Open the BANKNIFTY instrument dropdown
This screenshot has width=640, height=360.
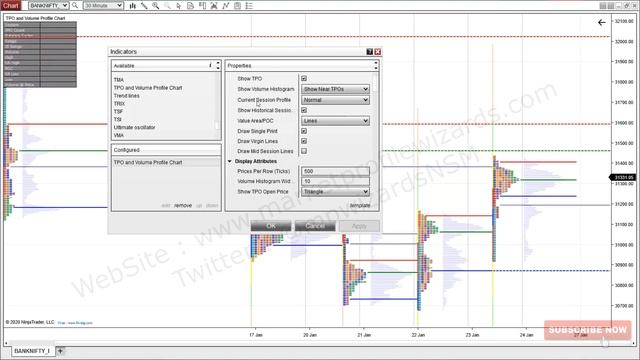(x=49, y=6)
